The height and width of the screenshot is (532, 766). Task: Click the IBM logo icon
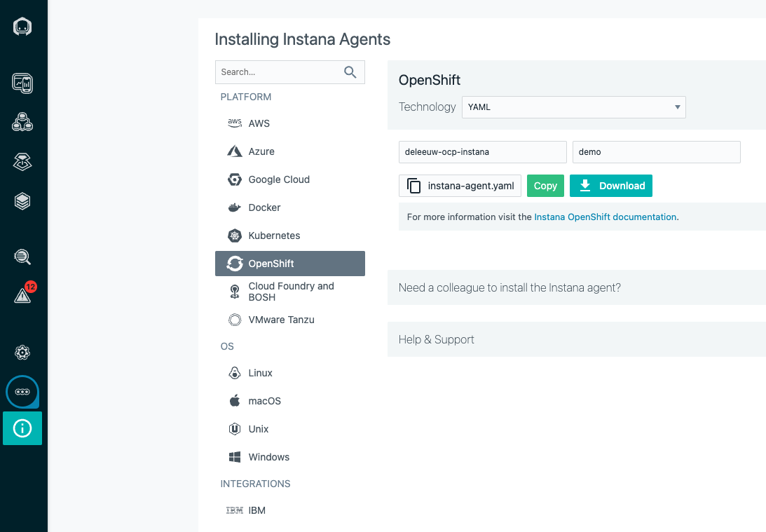(x=235, y=510)
